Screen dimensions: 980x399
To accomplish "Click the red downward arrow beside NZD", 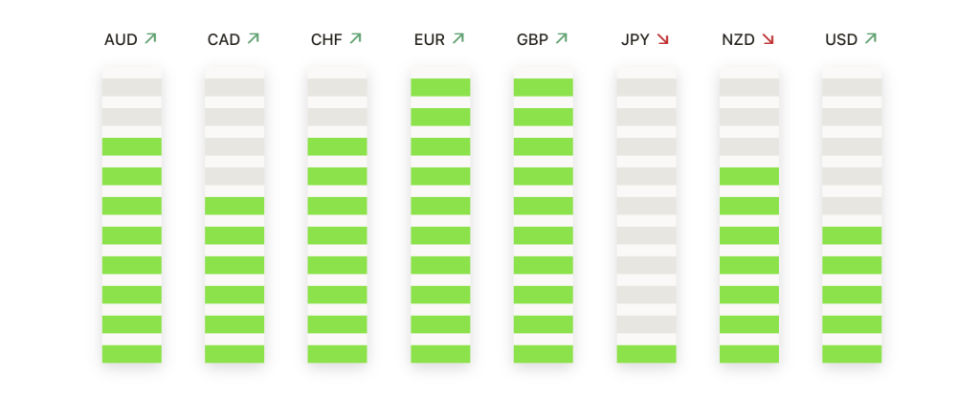I will click(x=768, y=39).
